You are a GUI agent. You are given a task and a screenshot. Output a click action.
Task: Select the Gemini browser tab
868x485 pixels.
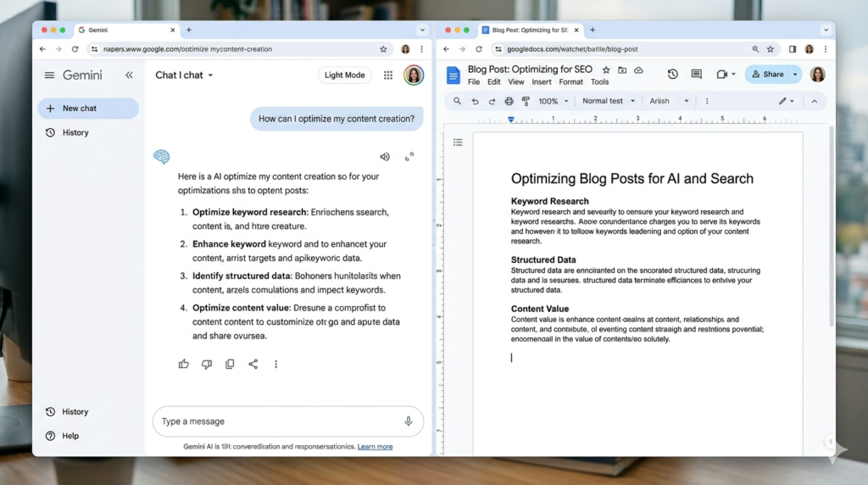click(x=127, y=30)
